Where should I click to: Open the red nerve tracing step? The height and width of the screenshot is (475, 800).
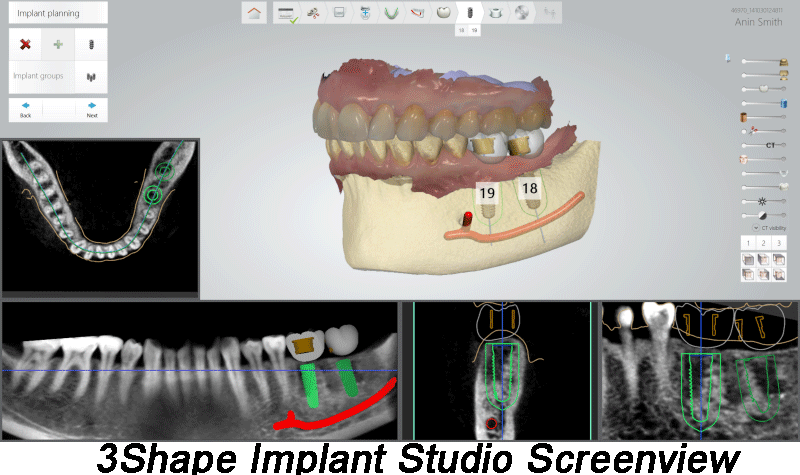click(x=417, y=13)
